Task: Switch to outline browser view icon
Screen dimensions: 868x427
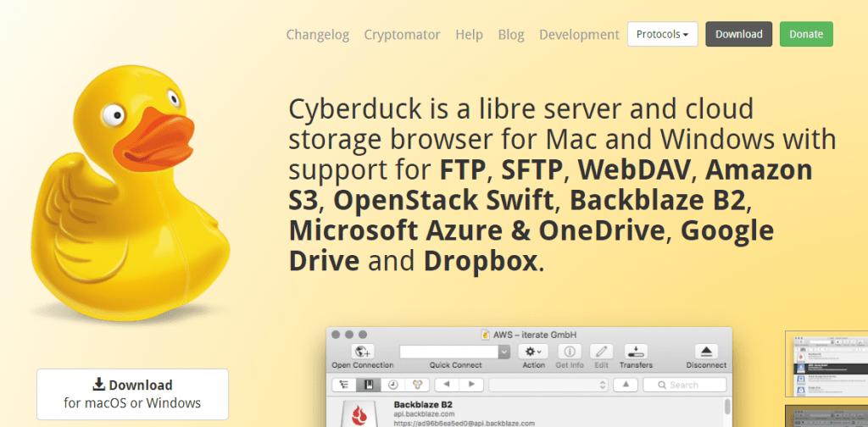Action: [344, 385]
